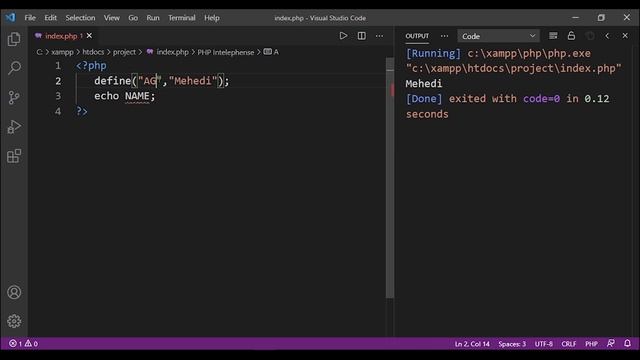Screen dimensions: 640x360
Task: Click PHP language mode in status bar
Action: [591, 344]
